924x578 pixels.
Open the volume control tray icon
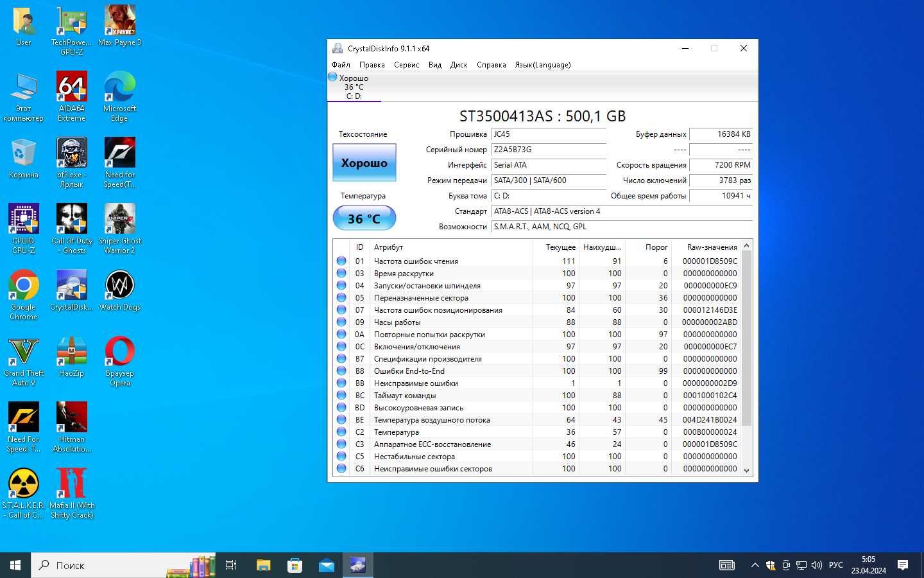(816, 565)
